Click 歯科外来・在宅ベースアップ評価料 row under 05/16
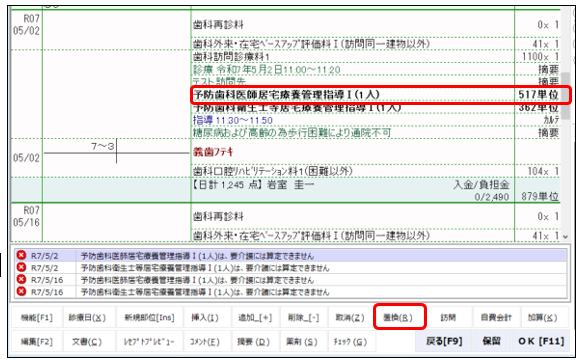 click(x=376, y=235)
